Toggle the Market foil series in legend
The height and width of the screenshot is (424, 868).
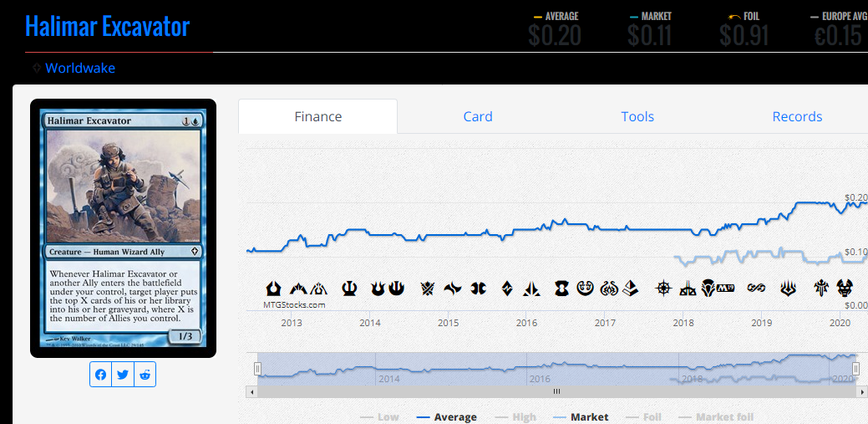(716, 417)
